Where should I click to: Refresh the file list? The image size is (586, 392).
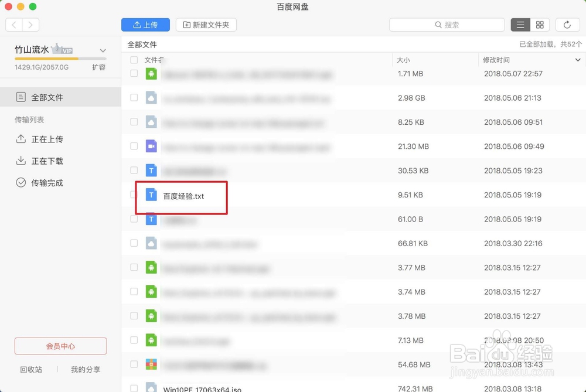[x=567, y=25]
